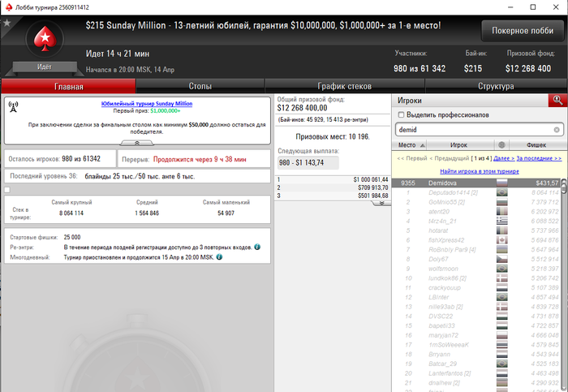Click 'За последние >>' link

coord(539,158)
